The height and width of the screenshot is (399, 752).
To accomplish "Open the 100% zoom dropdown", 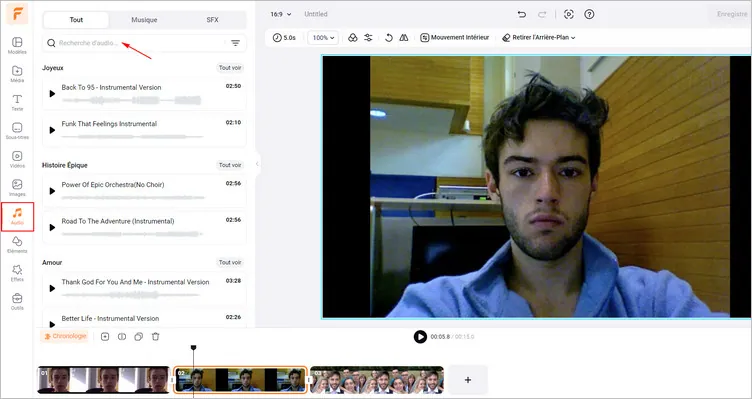I will [323, 37].
